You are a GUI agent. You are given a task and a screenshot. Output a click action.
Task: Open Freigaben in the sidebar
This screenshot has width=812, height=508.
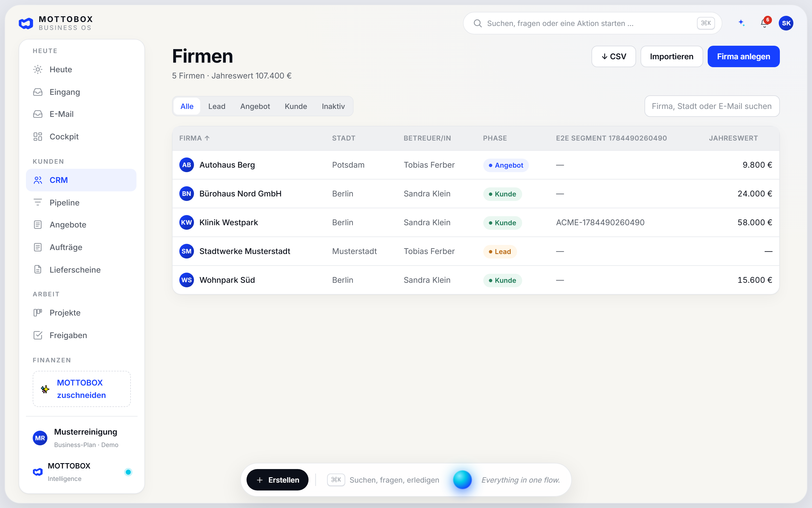point(81,335)
